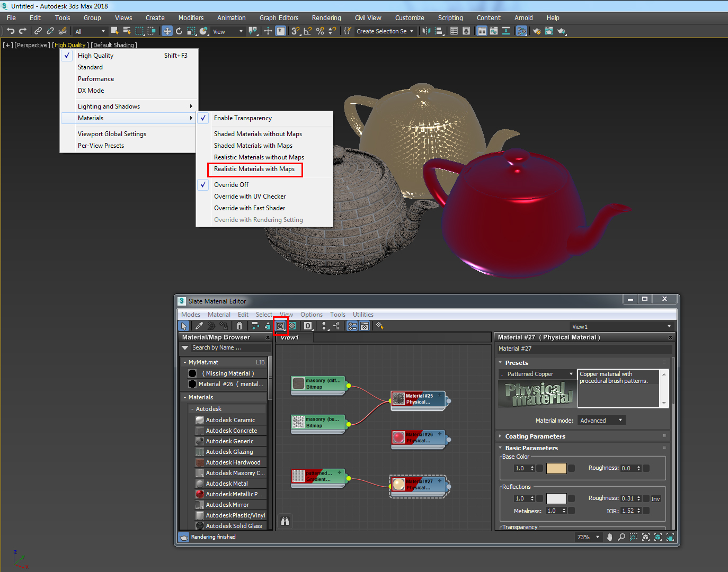Screen dimensions: 728x572
Task: Select Autodesk Ceramic material in browser
Action: pos(230,420)
